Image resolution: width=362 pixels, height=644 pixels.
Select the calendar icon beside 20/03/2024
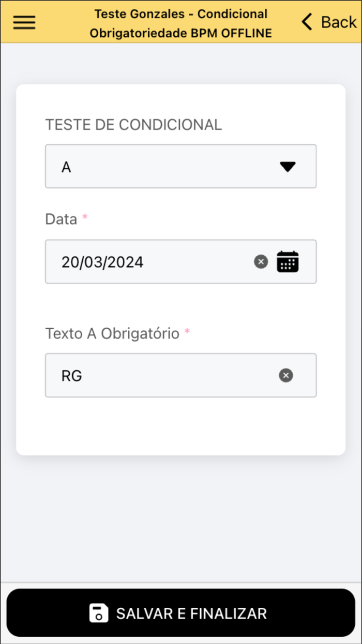pyautogui.click(x=288, y=261)
